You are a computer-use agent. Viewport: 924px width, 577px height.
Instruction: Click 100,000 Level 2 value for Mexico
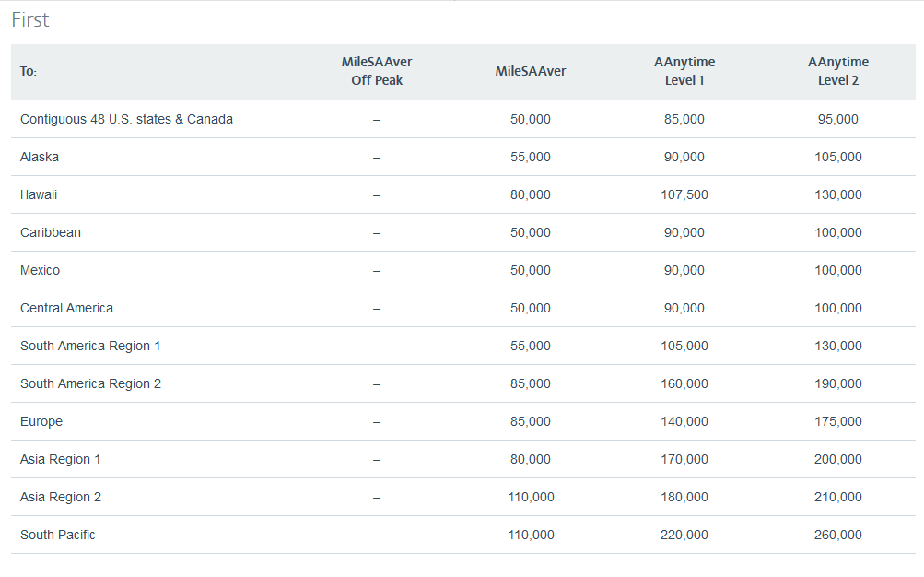838,270
